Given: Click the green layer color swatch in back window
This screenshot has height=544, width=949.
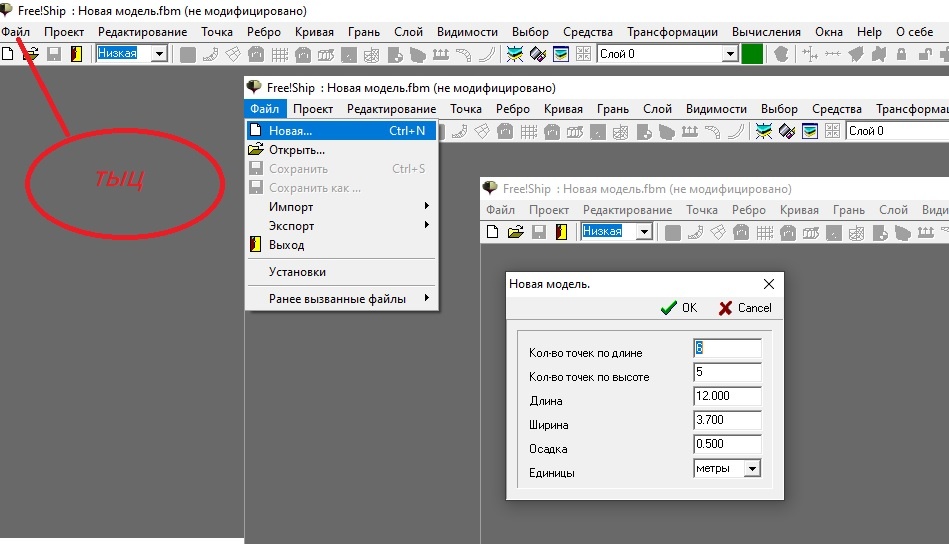Looking at the screenshot, I should pyautogui.click(x=752, y=54).
